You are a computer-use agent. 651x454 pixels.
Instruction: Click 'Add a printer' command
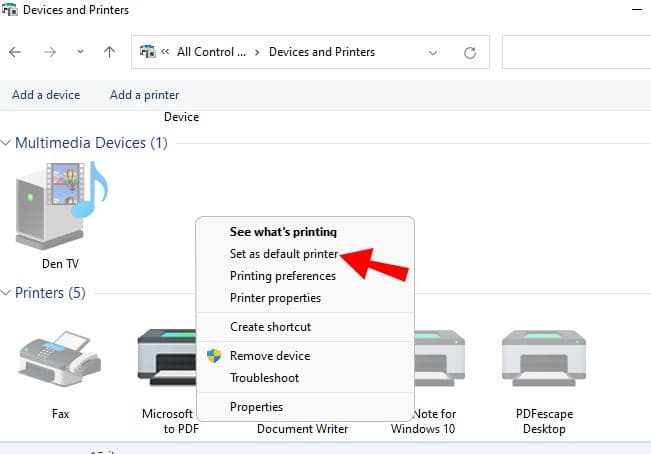(x=144, y=95)
